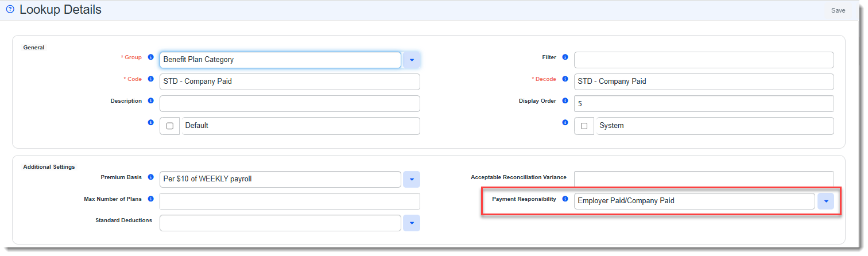Enable the Default checkbox
This screenshot has height=256, width=868.
tap(170, 126)
